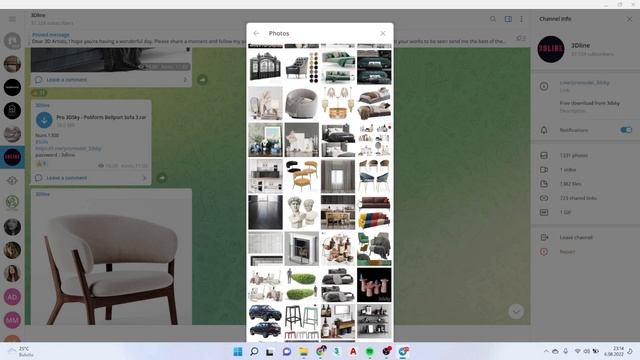Open the red A app in the taskbar
This screenshot has height=360, width=640.
tap(353, 351)
